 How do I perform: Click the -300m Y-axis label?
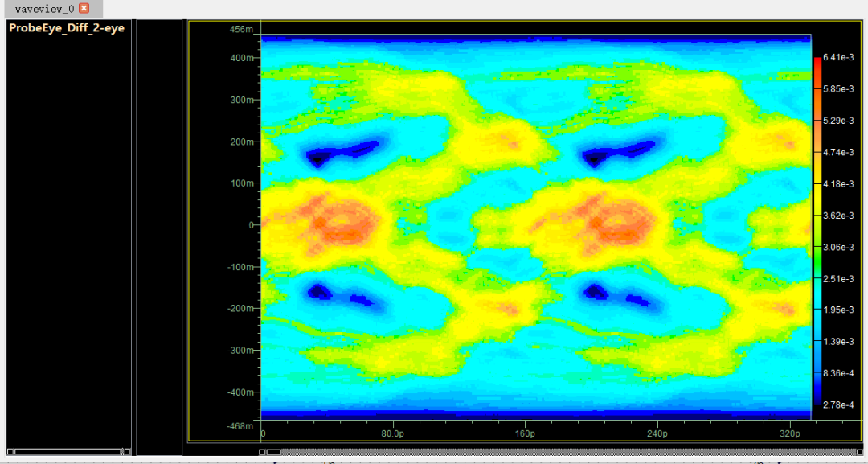pos(240,351)
